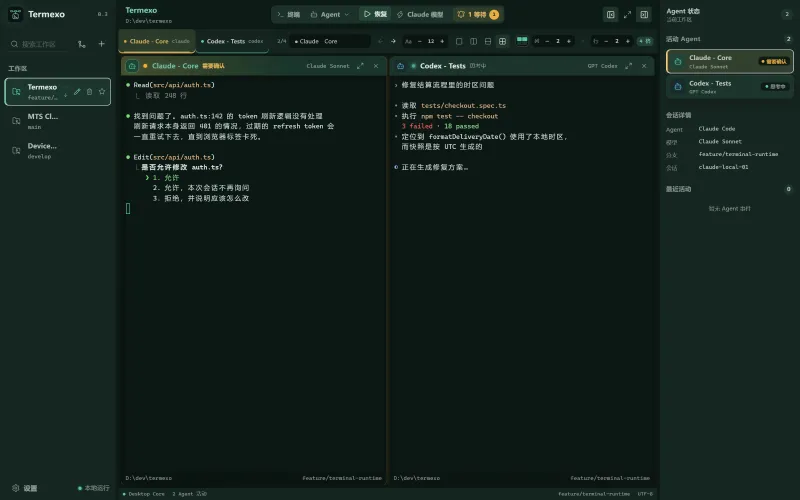Click tests/checkout.spec.ts path
This screenshot has height=500, width=800.
(463, 106)
